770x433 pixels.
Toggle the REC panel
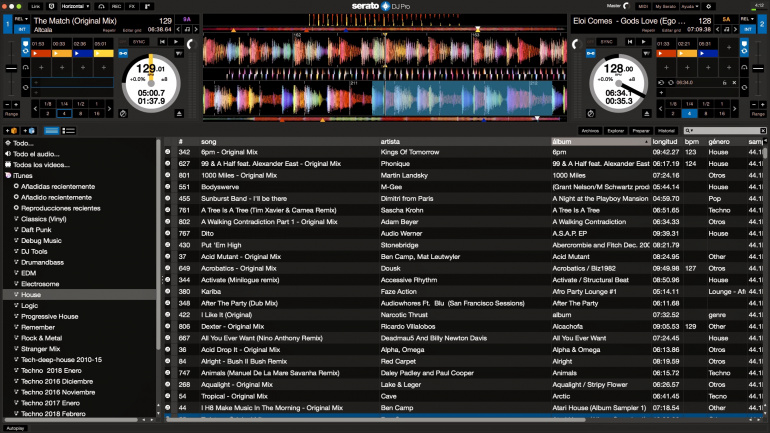click(116, 6)
